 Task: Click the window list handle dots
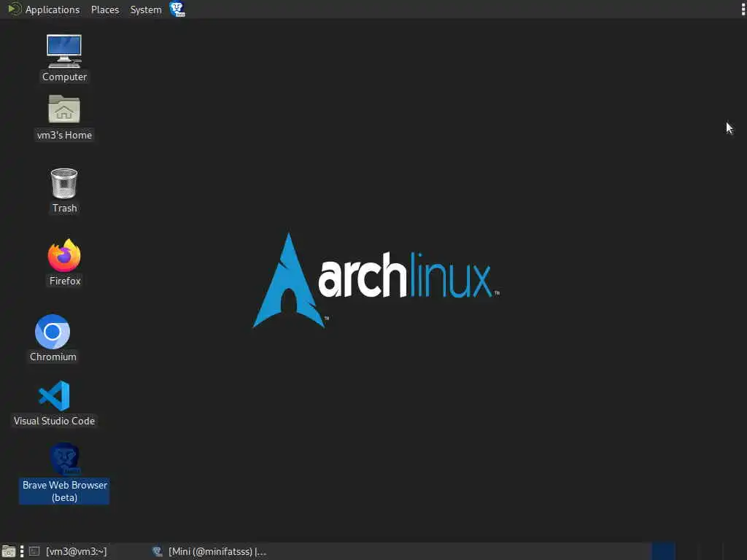[x=21, y=551]
